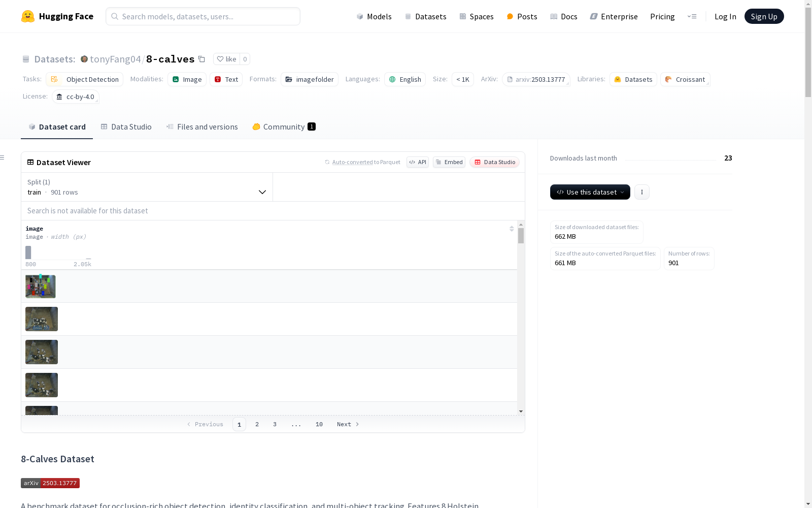Click the Next page button
Image resolution: width=812 pixels, height=508 pixels.
coord(348,424)
